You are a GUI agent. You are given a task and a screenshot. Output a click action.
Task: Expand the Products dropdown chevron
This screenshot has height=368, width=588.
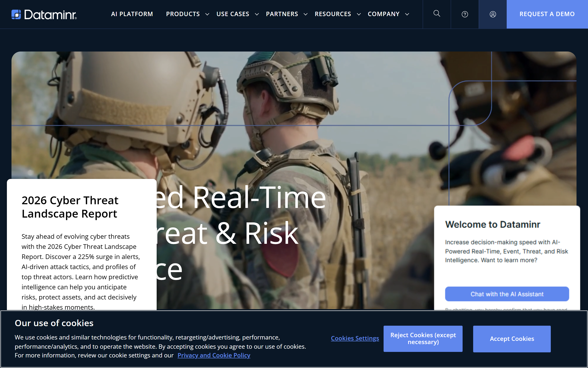[x=207, y=14]
